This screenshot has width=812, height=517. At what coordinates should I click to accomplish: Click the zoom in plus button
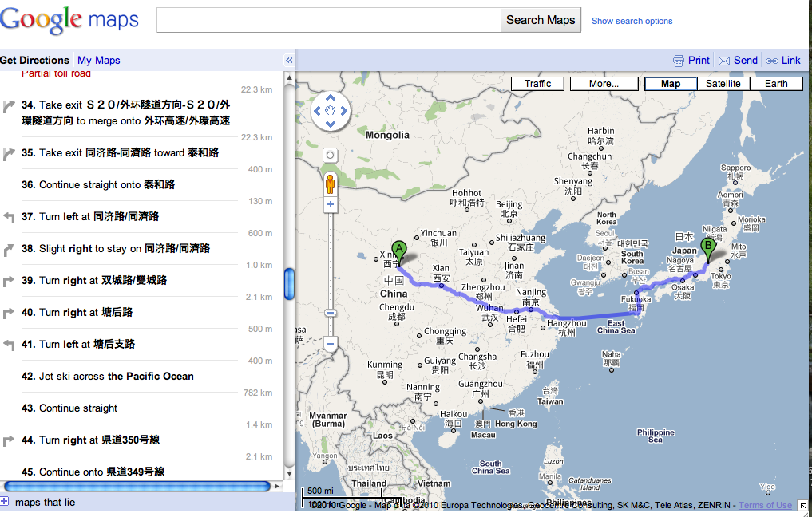tap(330, 204)
